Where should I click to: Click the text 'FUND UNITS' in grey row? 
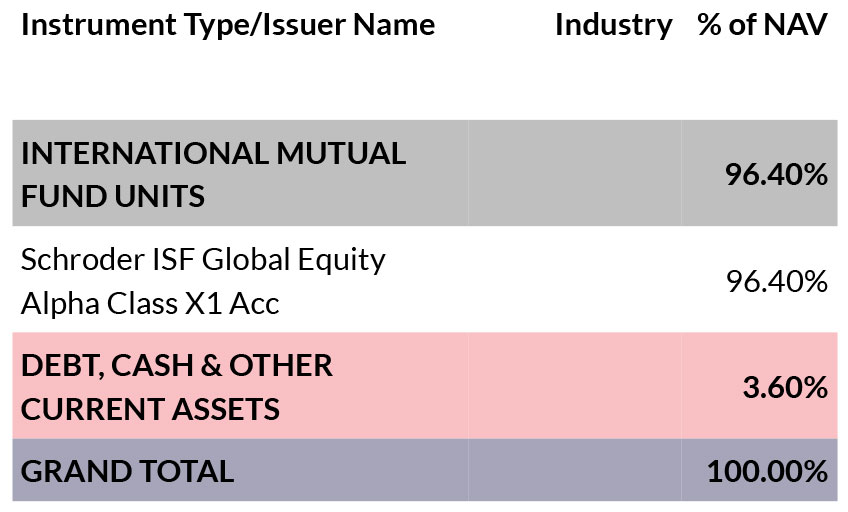pyautogui.click(x=113, y=196)
